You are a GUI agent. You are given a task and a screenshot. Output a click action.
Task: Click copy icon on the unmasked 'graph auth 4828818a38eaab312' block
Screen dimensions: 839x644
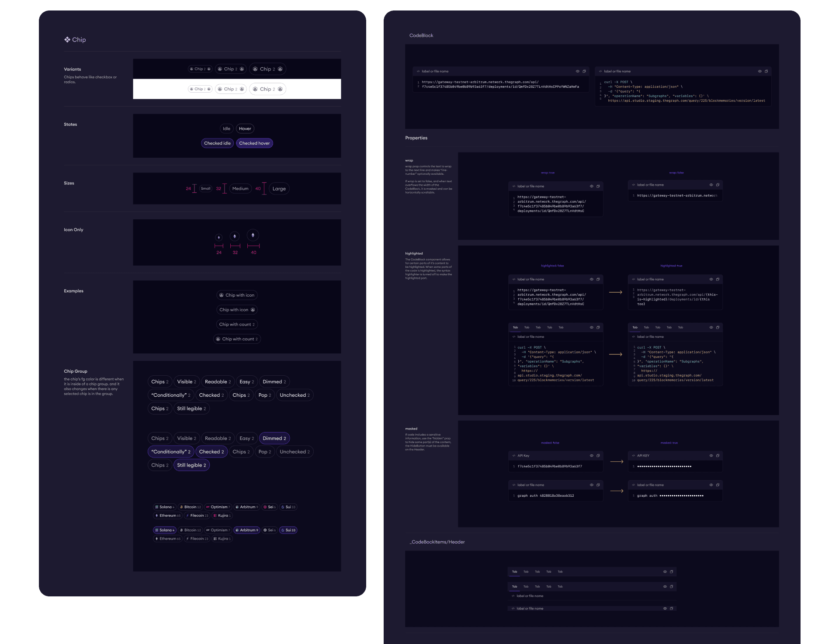click(x=598, y=485)
